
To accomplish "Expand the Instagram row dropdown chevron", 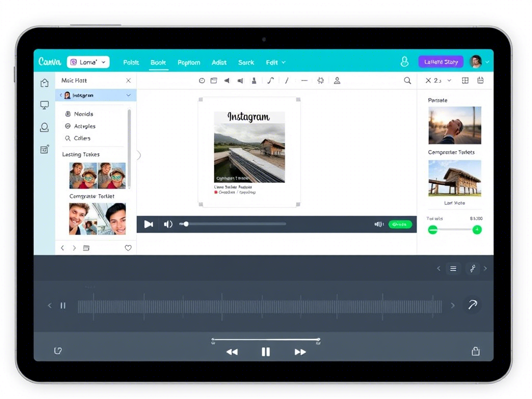I will [129, 96].
